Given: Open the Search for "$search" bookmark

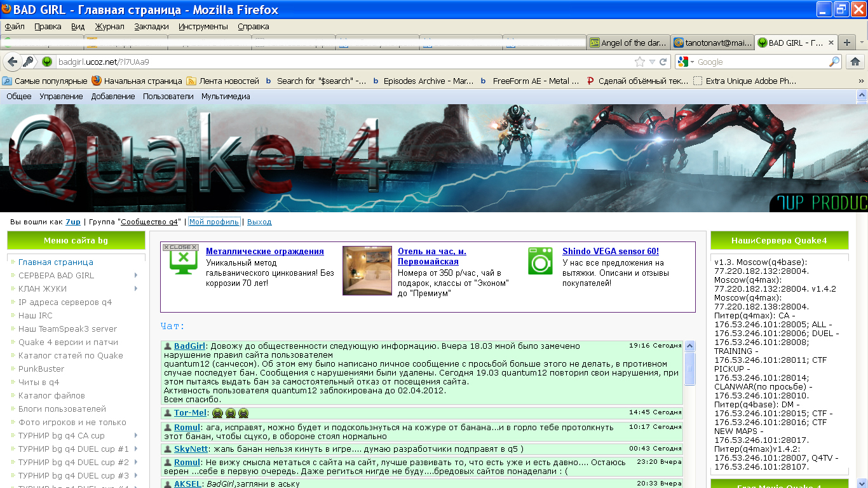Looking at the screenshot, I should (316, 81).
